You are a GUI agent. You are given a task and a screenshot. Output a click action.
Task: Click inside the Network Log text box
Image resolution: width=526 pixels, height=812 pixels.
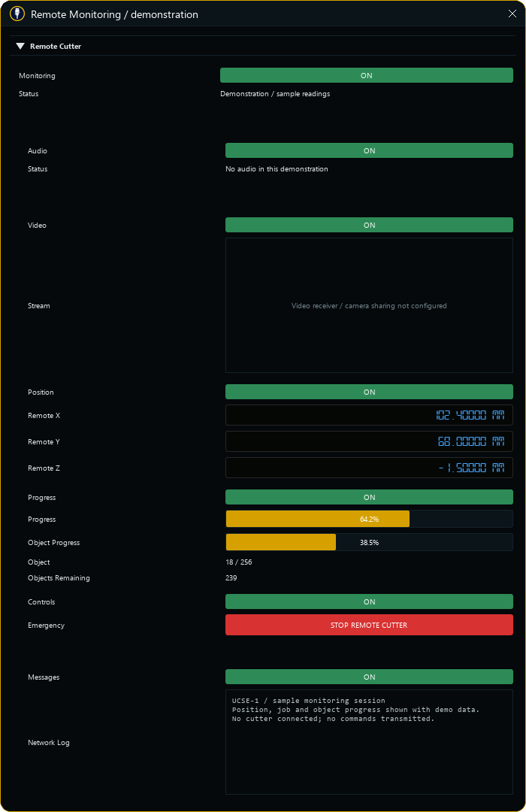(369, 742)
